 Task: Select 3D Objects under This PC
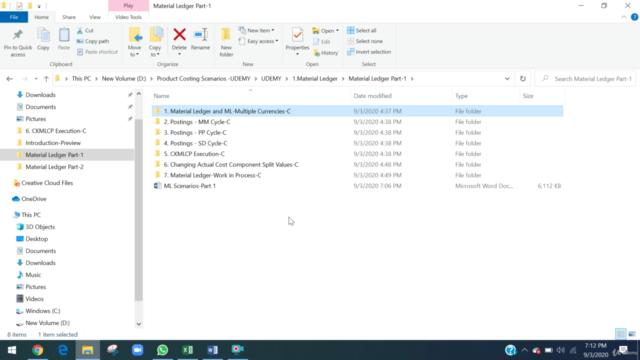click(40, 227)
